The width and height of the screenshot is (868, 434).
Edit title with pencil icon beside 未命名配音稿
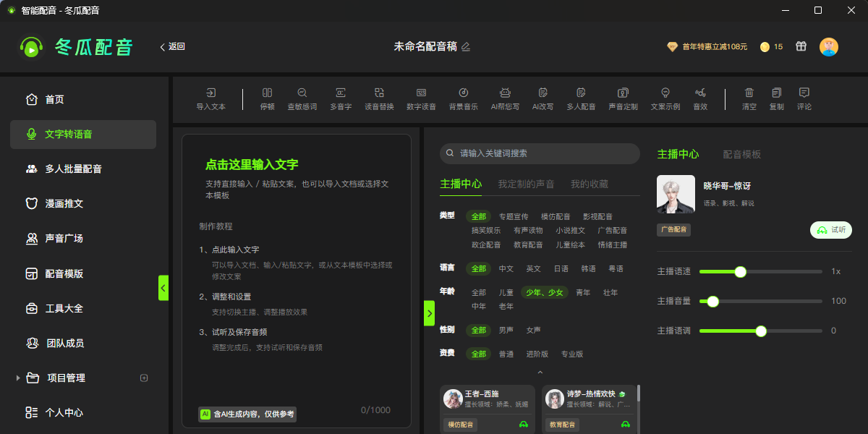coord(466,46)
